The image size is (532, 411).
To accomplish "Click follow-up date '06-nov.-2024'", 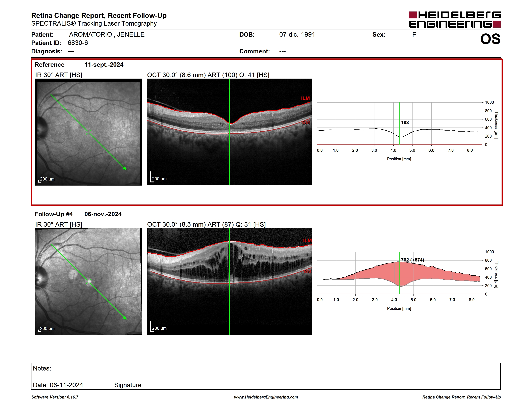I will pyautogui.click(x=103, y=214).
